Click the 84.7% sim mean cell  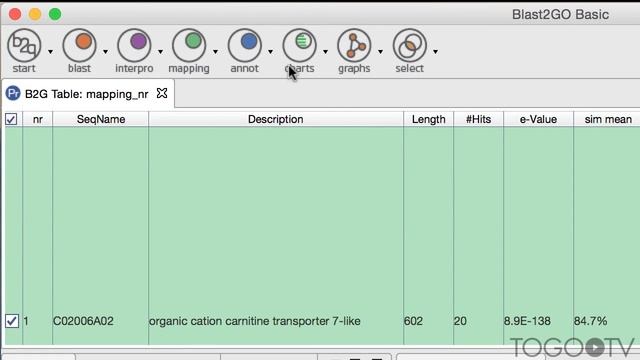pyautogui.click(x=590, y=321)
